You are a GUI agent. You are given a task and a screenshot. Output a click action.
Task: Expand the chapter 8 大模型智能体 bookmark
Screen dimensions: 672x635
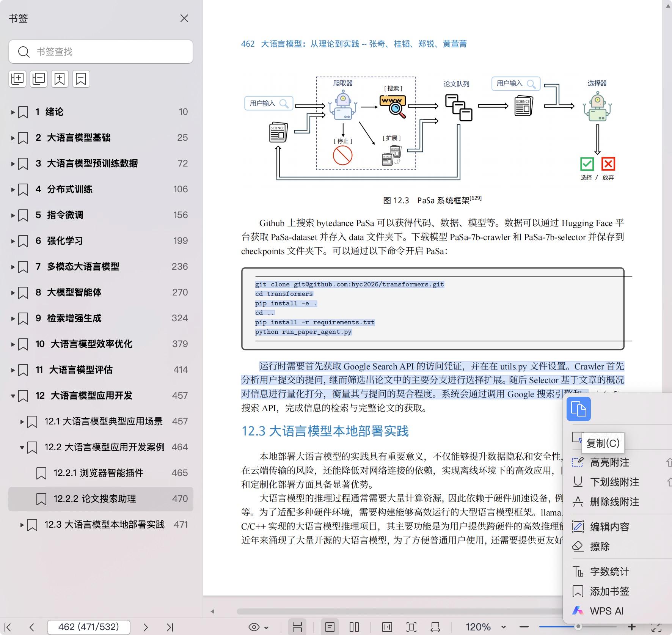coord(13,292)
